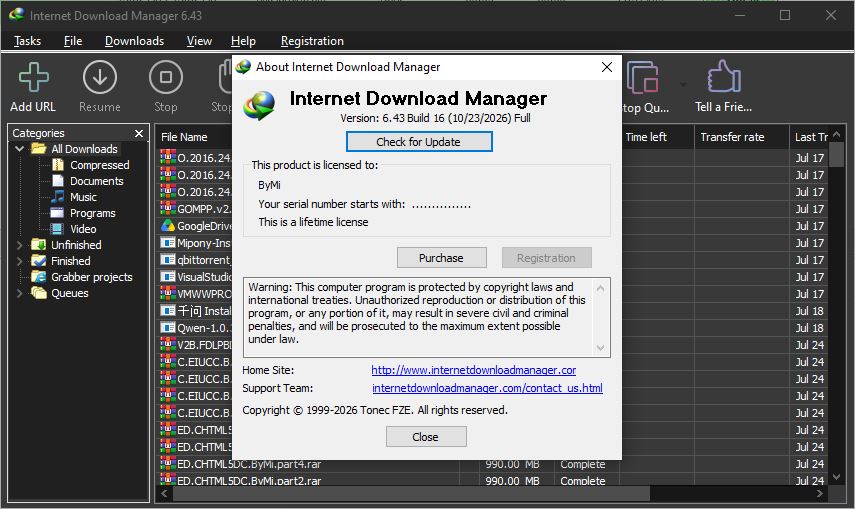Viewport: 855px width, 509px height.
Task: Click the VisualStudio file icon
Action: [167, 277]
